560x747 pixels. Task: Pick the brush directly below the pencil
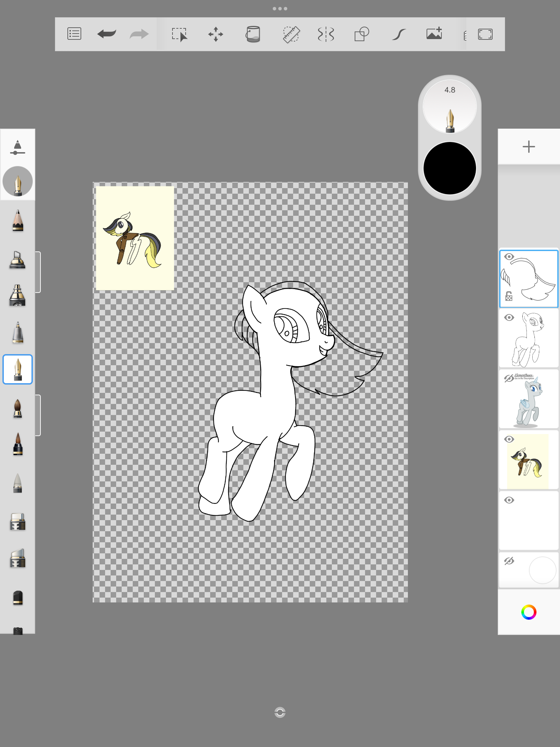[x=18, y=259]
